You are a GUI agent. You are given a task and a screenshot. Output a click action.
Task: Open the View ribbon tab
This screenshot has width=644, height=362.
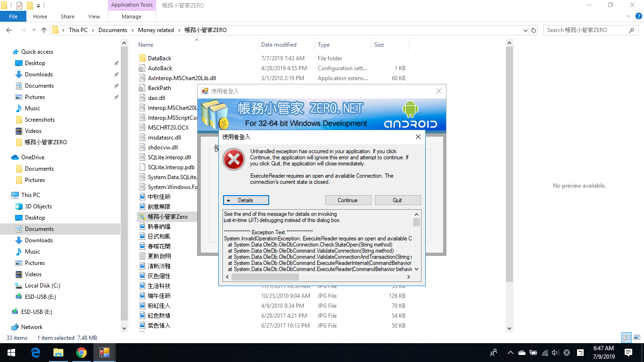[94, 16]
